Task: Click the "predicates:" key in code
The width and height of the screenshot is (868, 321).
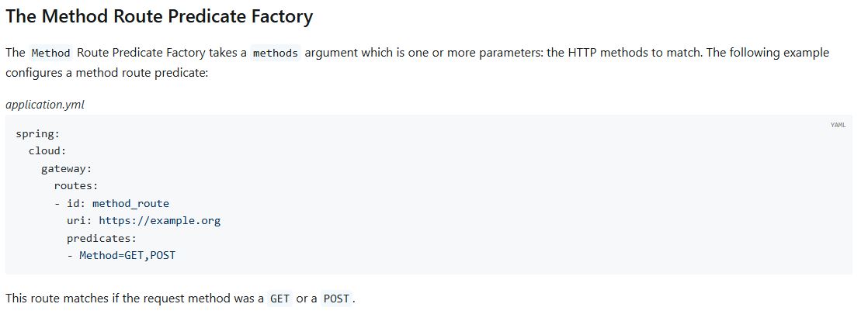Action: (x=101, y=238)
